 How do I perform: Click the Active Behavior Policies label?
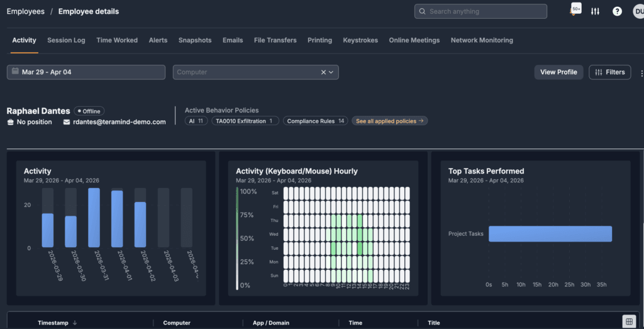(x=222, y=110)
